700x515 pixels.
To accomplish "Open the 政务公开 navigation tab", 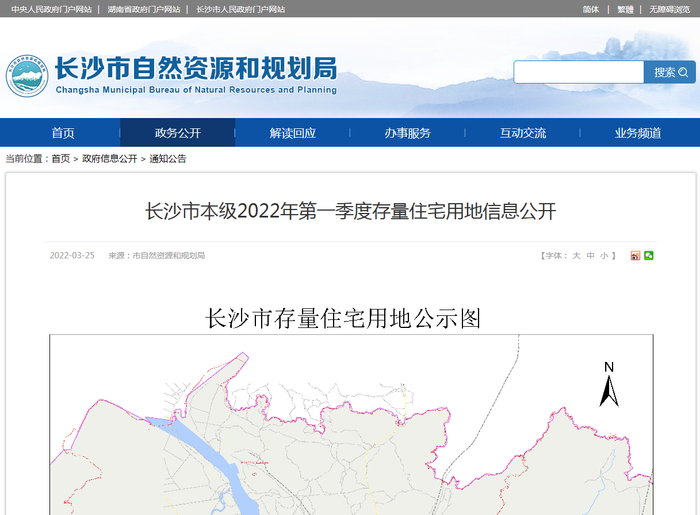I will 178,133.
